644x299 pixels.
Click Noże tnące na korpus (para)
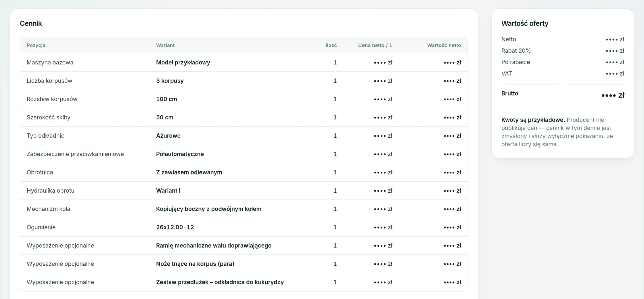[x=195, y=264]
